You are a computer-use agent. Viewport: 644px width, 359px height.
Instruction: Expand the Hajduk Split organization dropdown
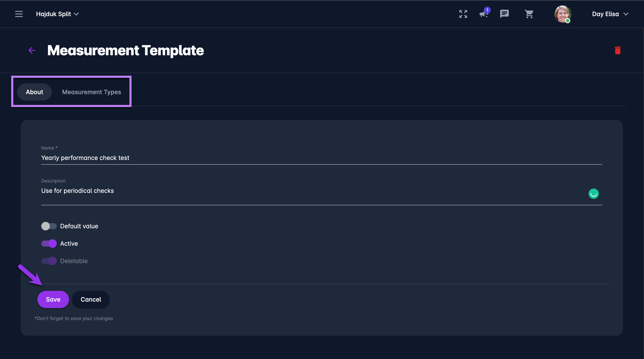coord(58,14)
